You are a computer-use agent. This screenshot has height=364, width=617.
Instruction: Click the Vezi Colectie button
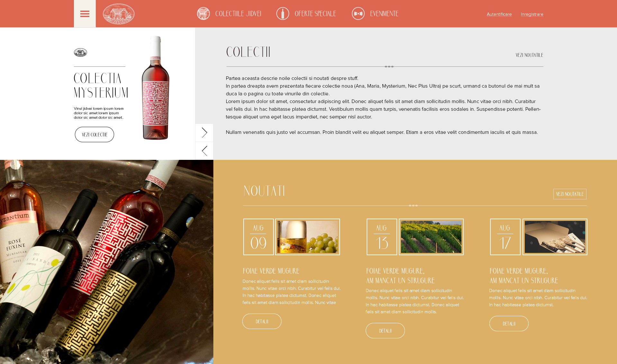click(x=94, y=134)
